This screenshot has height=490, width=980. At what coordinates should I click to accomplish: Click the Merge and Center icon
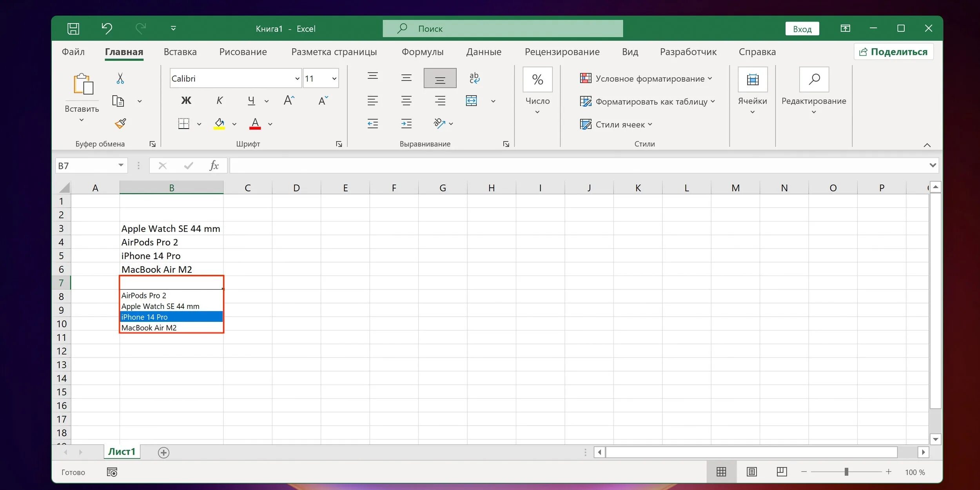[x=472, y=101]
